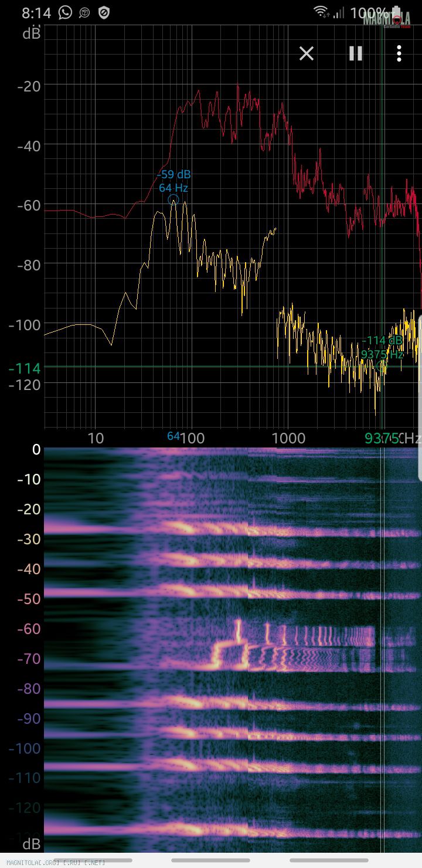Tap the 10 frequency axis label
The image size is (422, 868).
coord(96,438)
